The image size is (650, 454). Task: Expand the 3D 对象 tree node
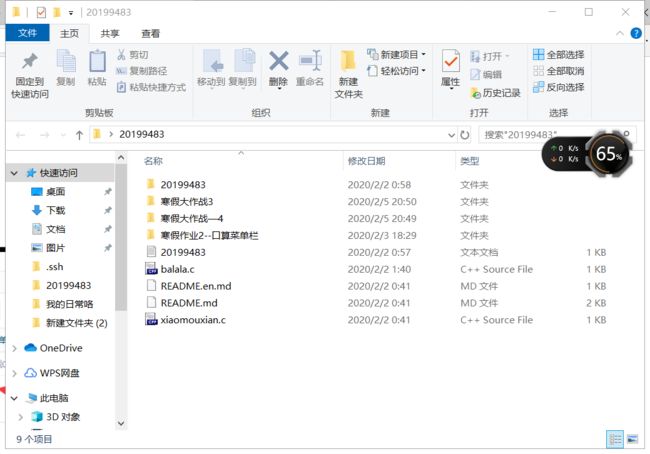(x=20, y=417)
